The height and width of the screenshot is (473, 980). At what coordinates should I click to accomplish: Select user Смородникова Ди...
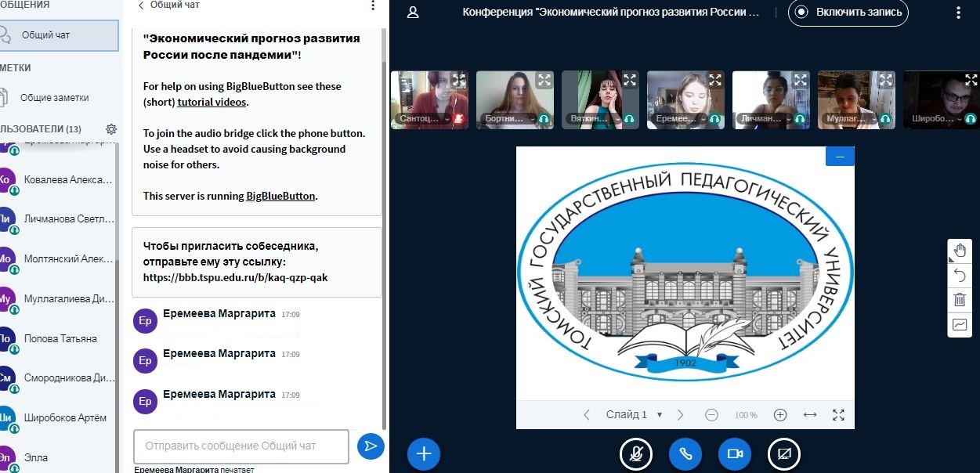click(x=59, y=377)
